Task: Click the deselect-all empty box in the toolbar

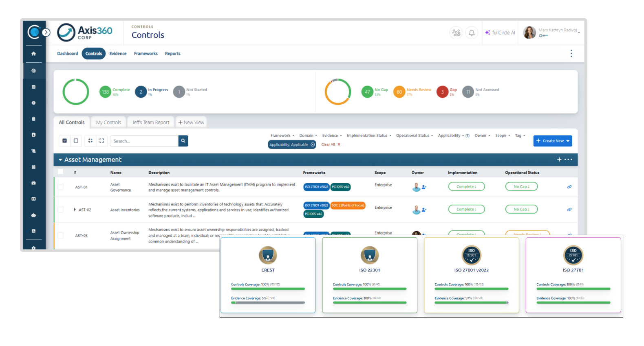Action: pyautogui.click(x=76, y=141)
